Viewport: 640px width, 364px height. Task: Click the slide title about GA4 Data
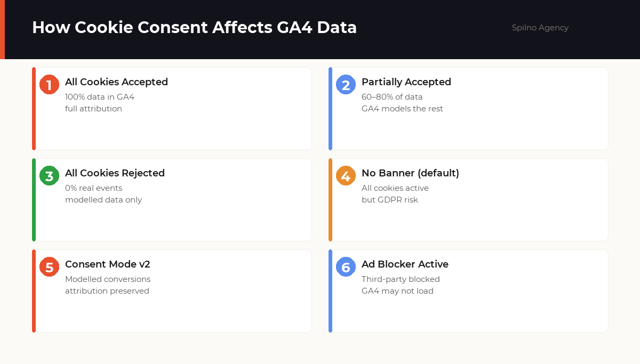tap(194, 28)
